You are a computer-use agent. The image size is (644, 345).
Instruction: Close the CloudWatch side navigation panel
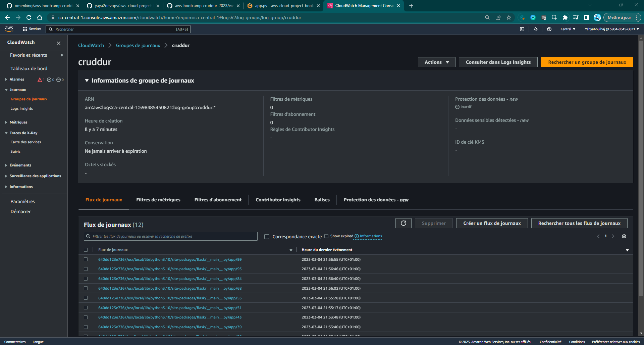click(58, 43)
